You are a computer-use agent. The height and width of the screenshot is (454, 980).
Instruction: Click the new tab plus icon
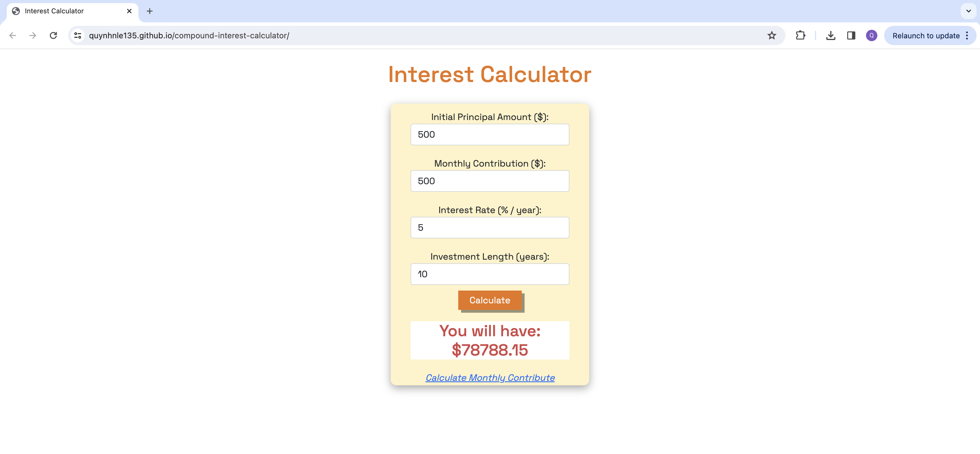click(x=150, y=10)
